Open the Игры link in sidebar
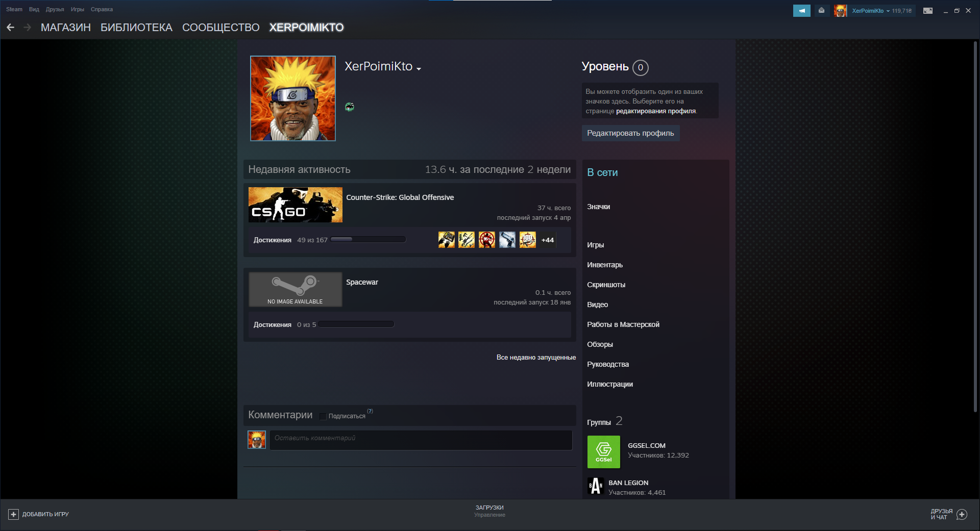The height and width of the screenshot is (531, 980). click(x=595, y=245)
